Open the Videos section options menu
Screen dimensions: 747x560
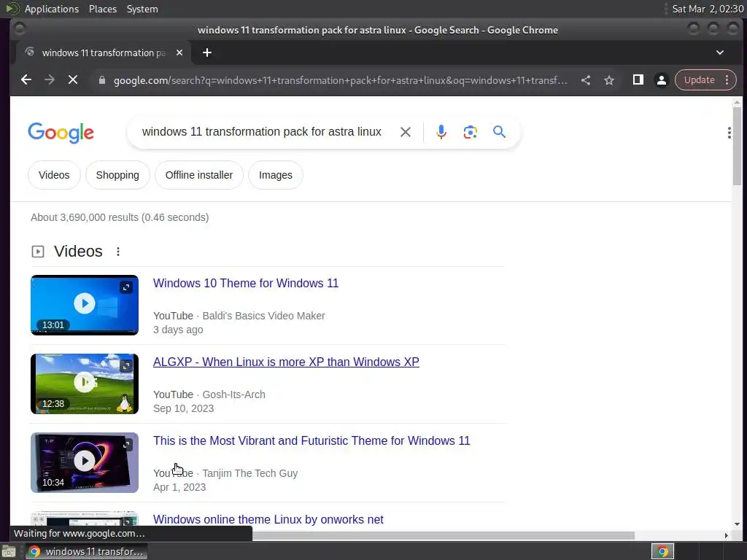[118, 252]
